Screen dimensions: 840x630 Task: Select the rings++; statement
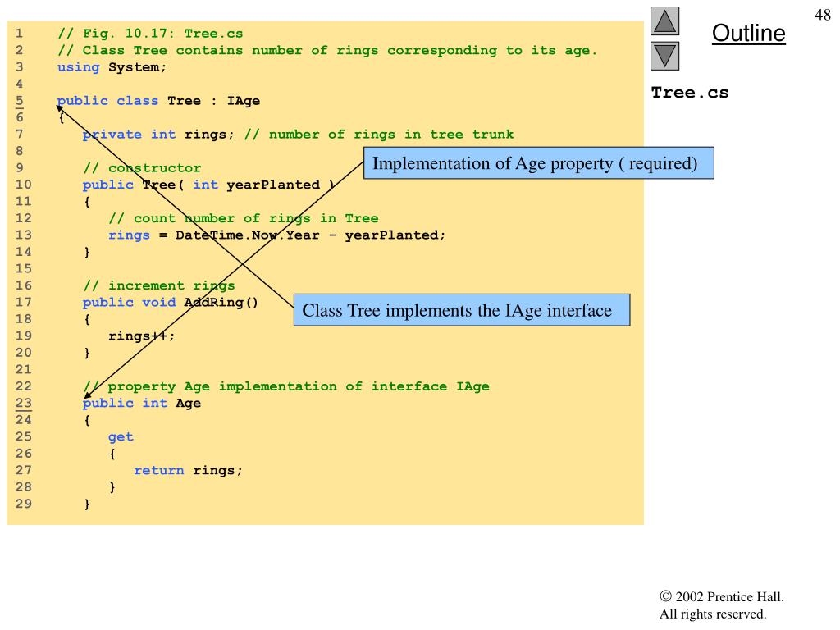(141, 336)
